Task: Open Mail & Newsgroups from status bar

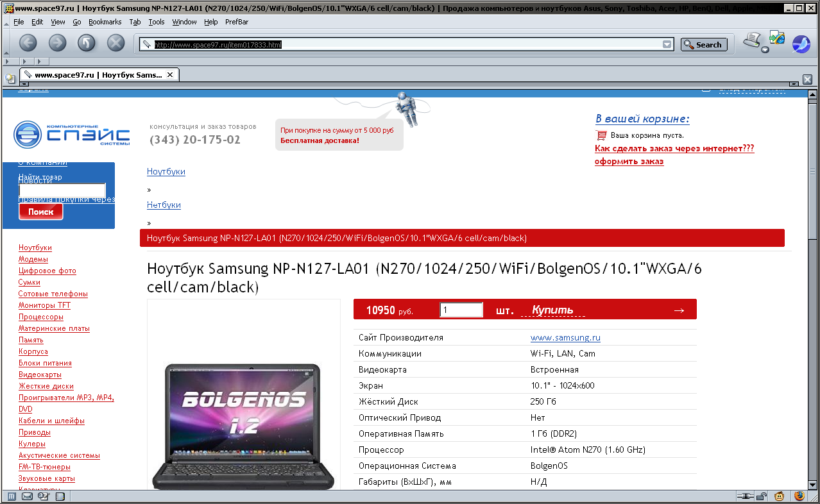Action: (28, 496)
